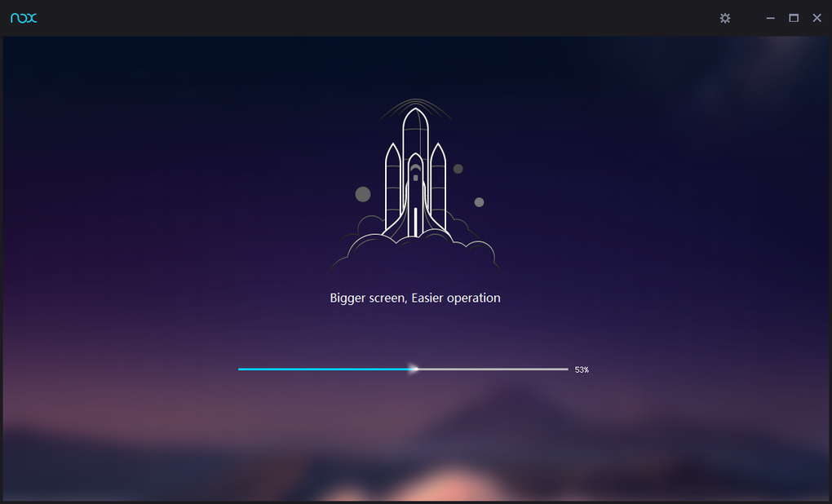Click the empty title bar center area

pos(371,18)
